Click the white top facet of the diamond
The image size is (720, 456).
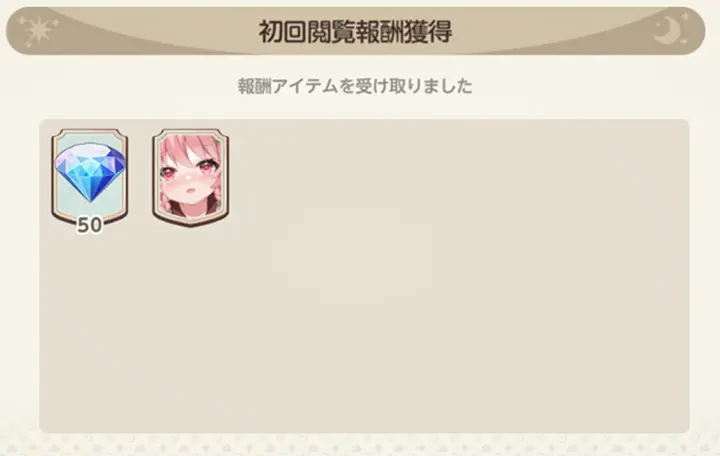90,149
